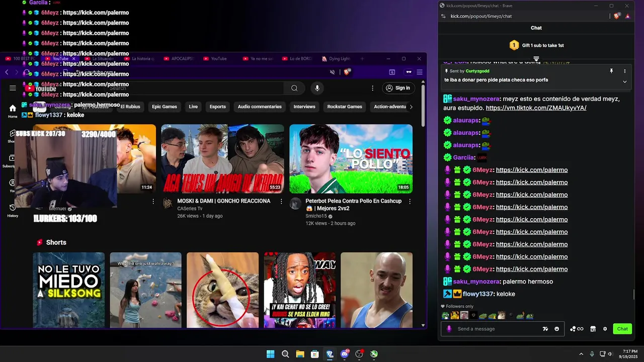Screen dimensions: 644x362
Task: Select the Epic Games filter chip
Action: (165, 107)
